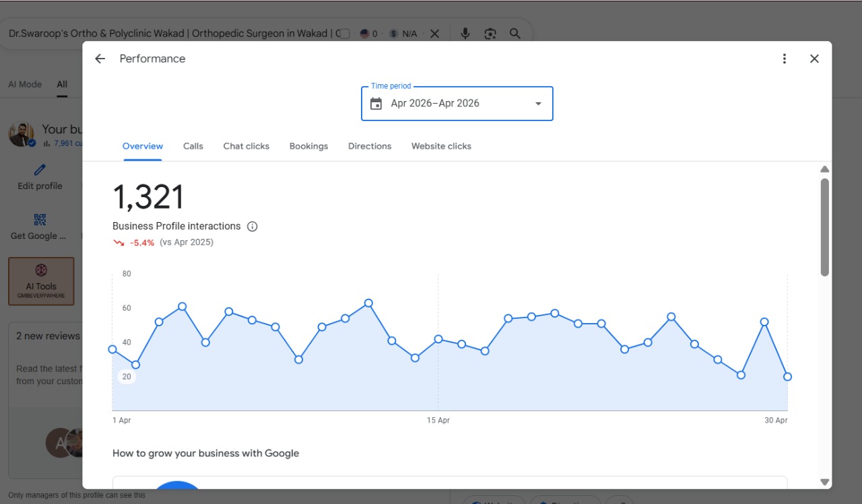Open AI Tools GMBEverywhere button

click(41, 281)
